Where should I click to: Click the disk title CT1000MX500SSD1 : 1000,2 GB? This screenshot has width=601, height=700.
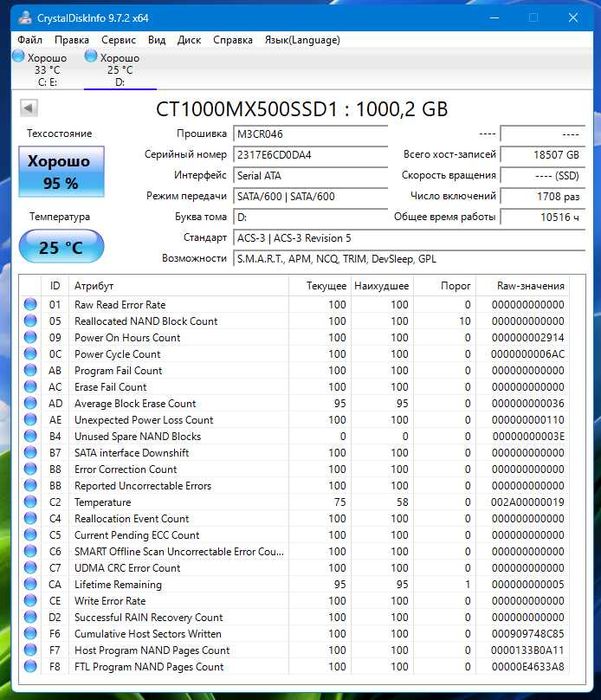click(301, 109)
